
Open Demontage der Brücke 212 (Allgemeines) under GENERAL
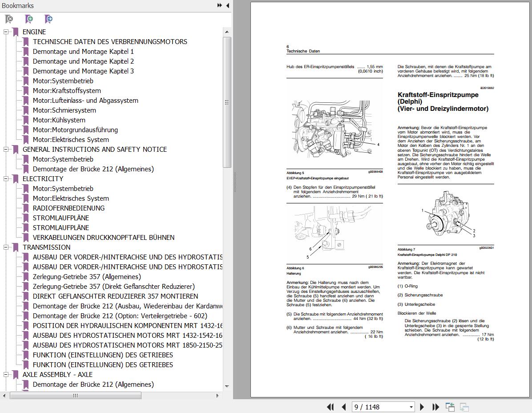(93, 169)
